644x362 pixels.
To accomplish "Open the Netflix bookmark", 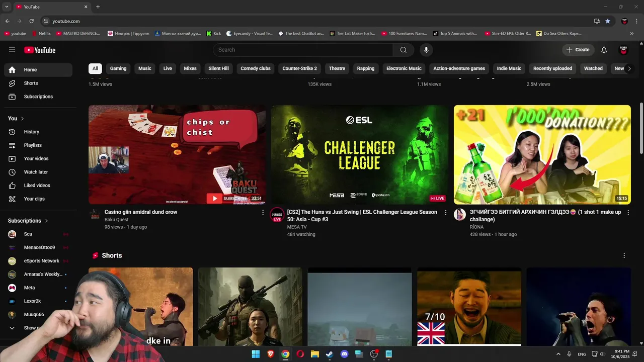I will click(40, 34).
